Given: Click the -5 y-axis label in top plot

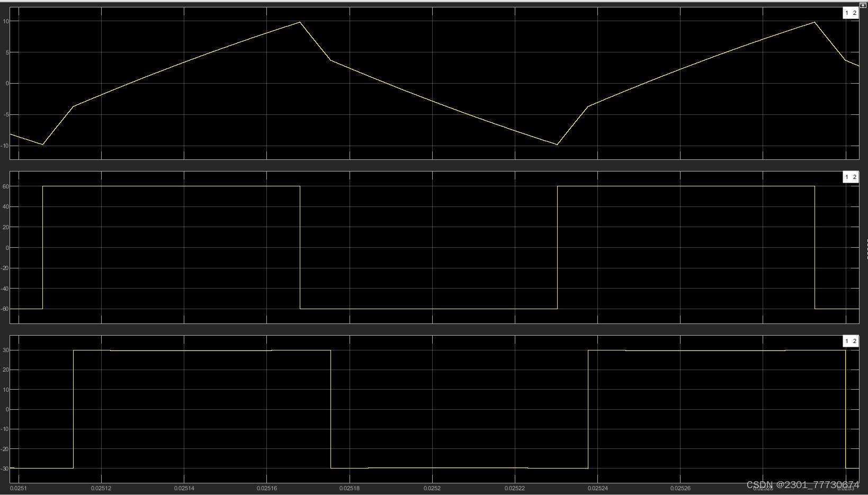Looking at the screenshot, I should [x=6, y=115].
